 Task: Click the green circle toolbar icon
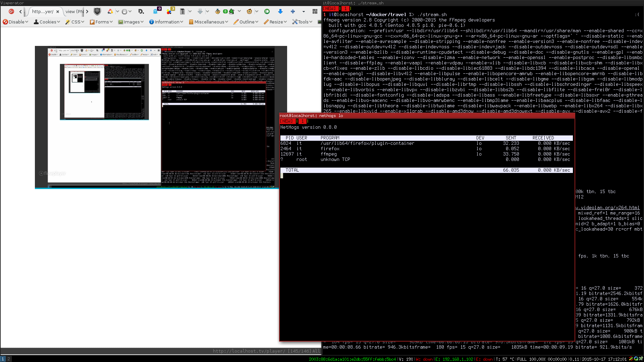point(267,11)
